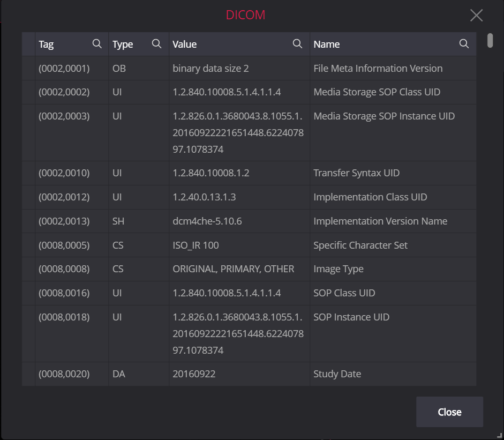Click the Close button
The width and height of the screenshot is (504, 440).
pyautogui.click(x=449, y=412)
